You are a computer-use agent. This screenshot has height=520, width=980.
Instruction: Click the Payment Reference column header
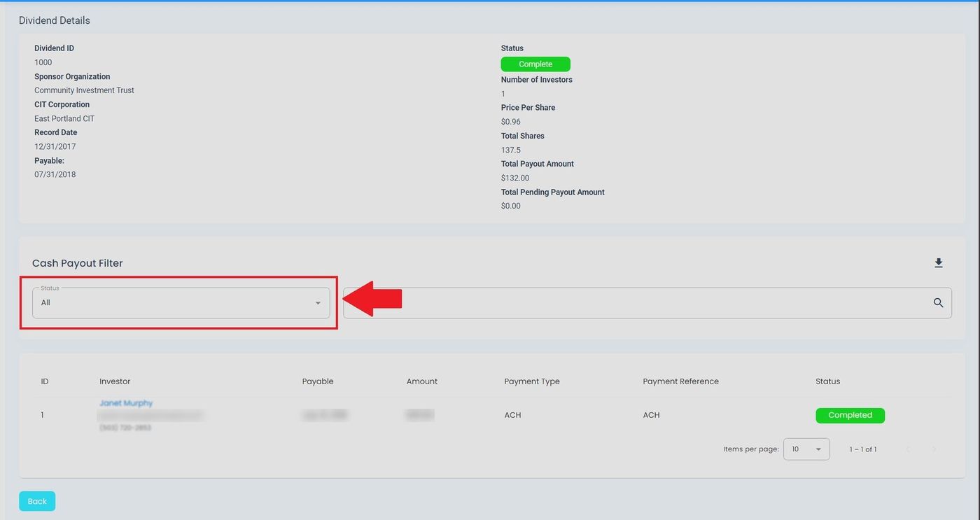pos(680,381)
